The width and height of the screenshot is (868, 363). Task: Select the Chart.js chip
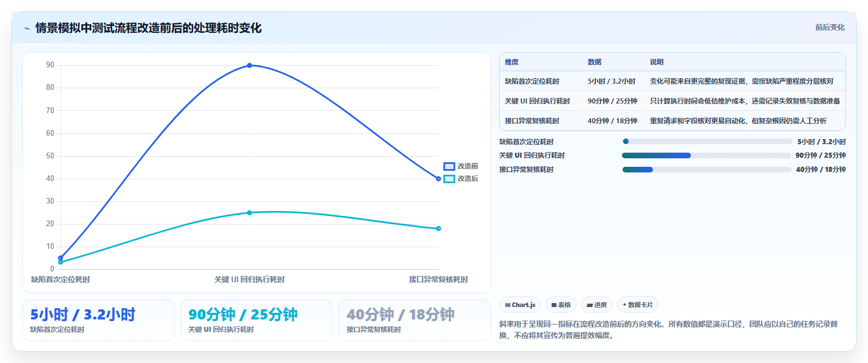[x=521, y=305]
